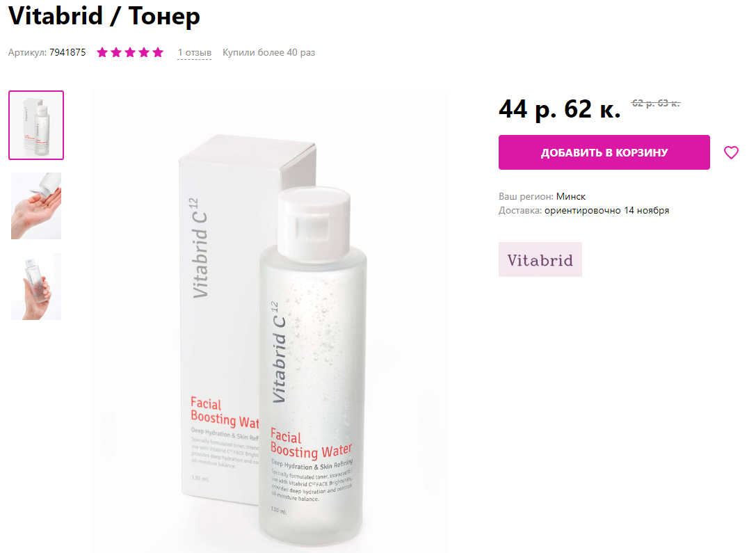Click the fourth pink rating star

pyautogui.click(x=144, y=53)
